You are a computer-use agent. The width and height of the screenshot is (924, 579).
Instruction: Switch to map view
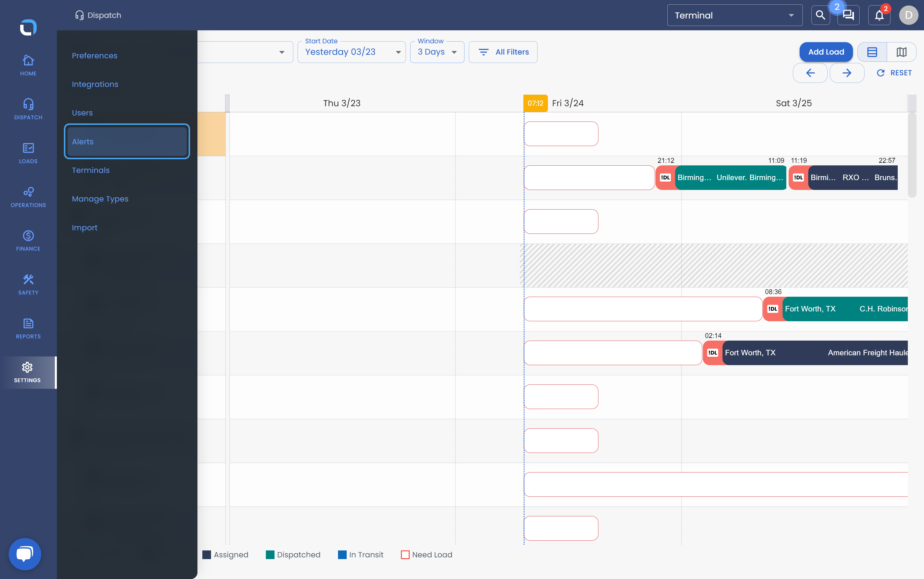(x=901, y=52)
